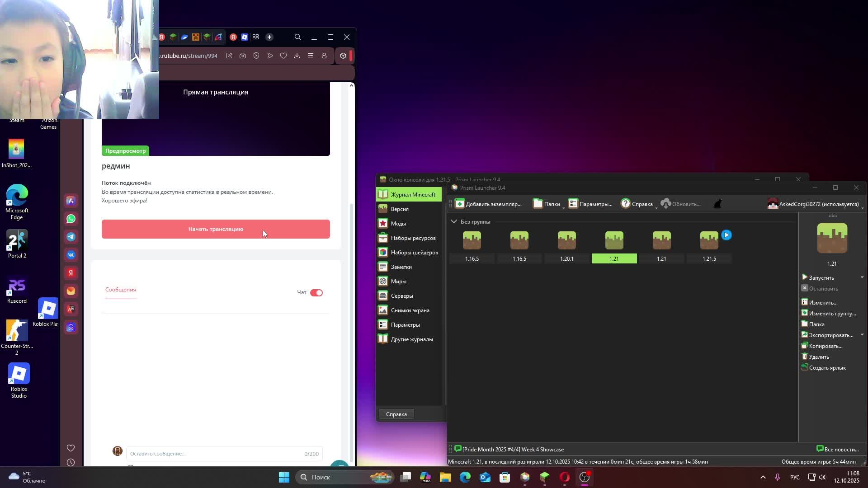Open the Mods page in the console sidebar
This screenshot has height=488, width=868.
point(398,224)
